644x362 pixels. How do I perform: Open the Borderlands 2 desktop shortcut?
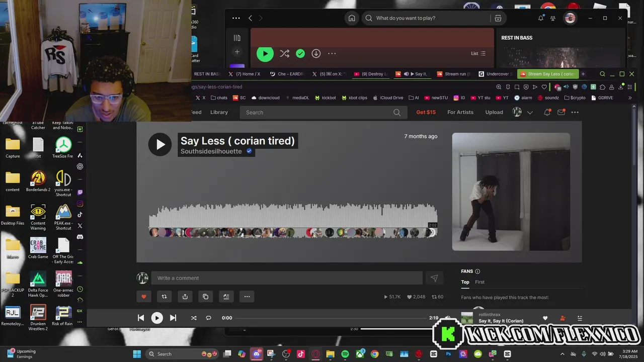(x=38, y=181)
